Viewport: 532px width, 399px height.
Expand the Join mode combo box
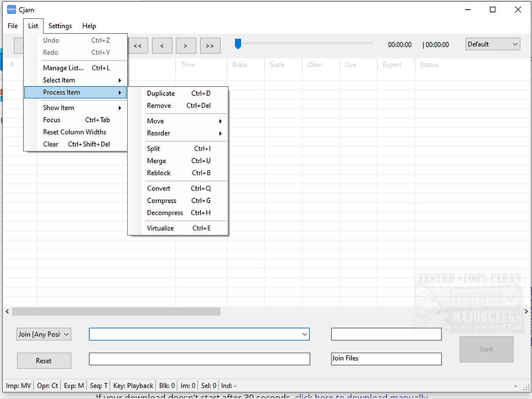coord(44,334)
